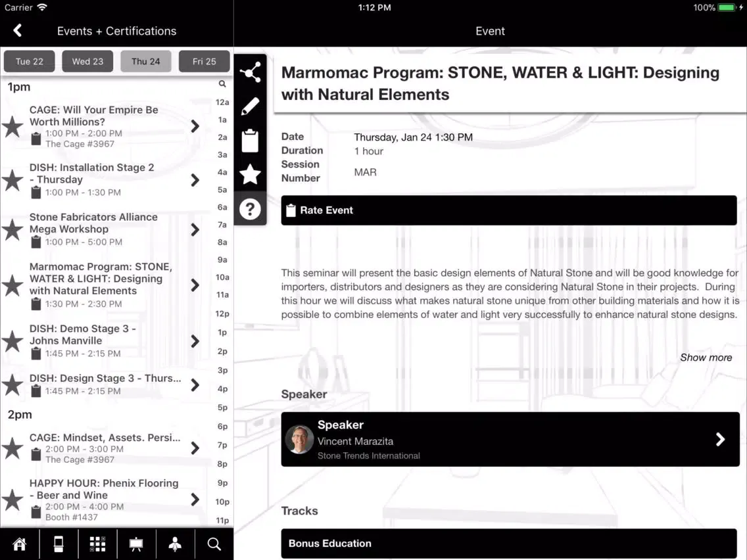This screenshot has height=560, width=747.
Task: Tap the star favorite icon in side toolbar
Action: pos(250,174)
